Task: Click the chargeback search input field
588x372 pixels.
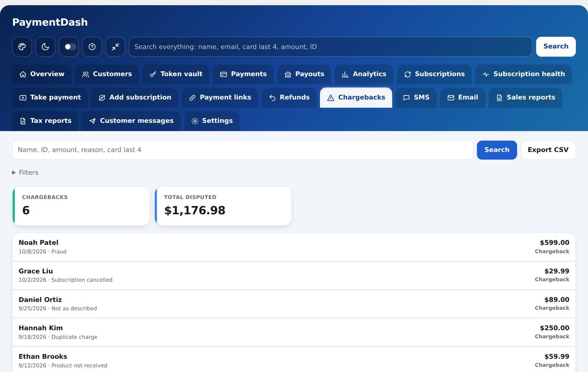Action: (243, 150)
